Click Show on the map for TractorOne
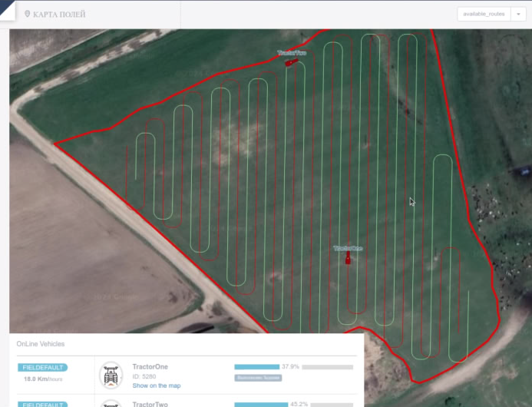Viewport: 532px width, 407px height. click(157, 385)
